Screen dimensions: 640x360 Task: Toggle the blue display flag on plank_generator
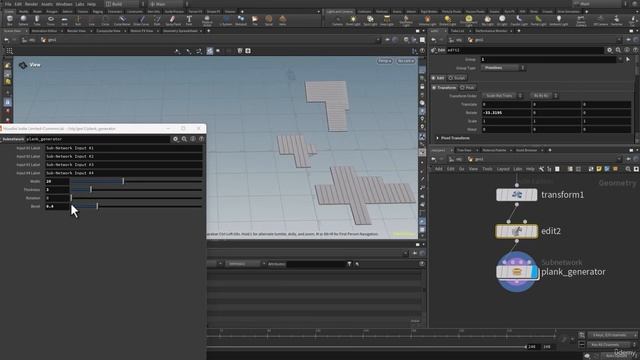coord(535,272)
